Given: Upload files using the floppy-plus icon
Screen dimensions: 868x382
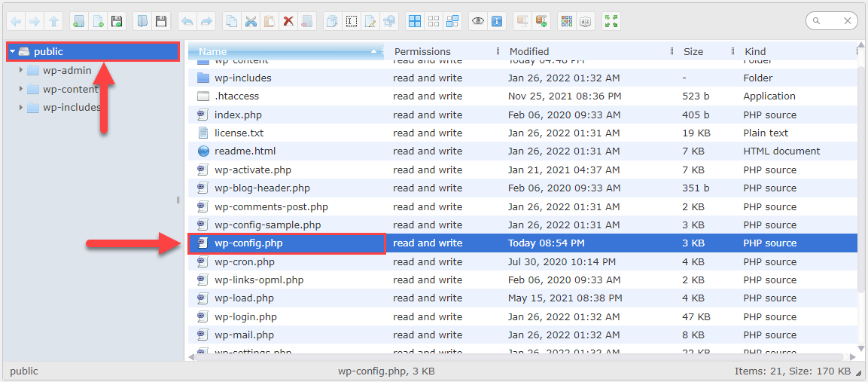Looking at the screenshot, I should point(117,21).
